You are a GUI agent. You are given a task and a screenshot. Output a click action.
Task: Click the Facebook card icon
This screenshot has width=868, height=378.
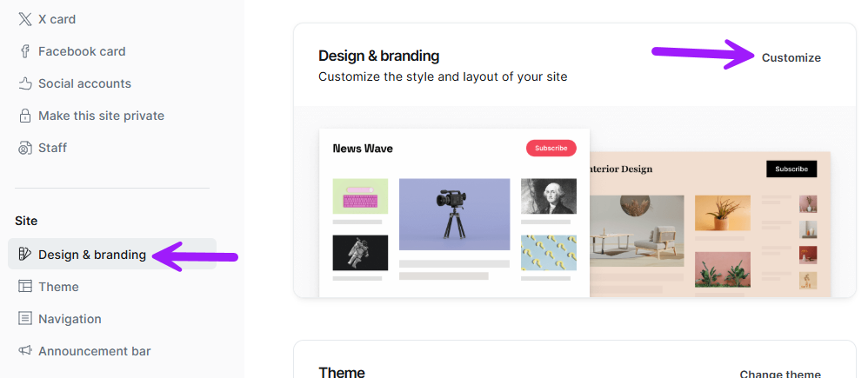(x=25, y=51)
